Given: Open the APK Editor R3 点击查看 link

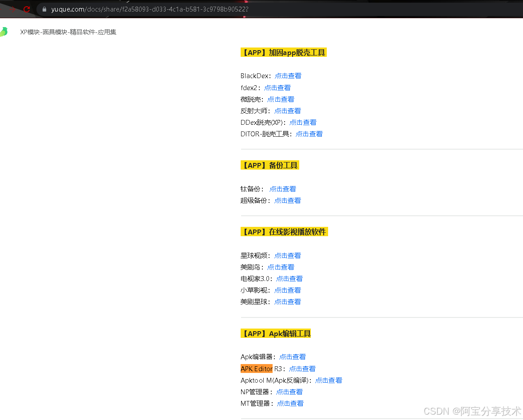Looking at the screenshot, I should (x=302, y=368).
